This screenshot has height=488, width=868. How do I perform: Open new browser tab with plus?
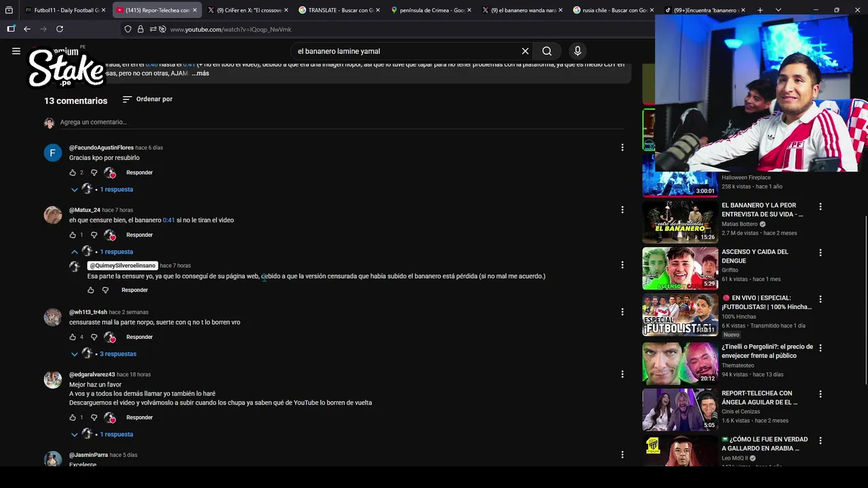click(760, 10)
